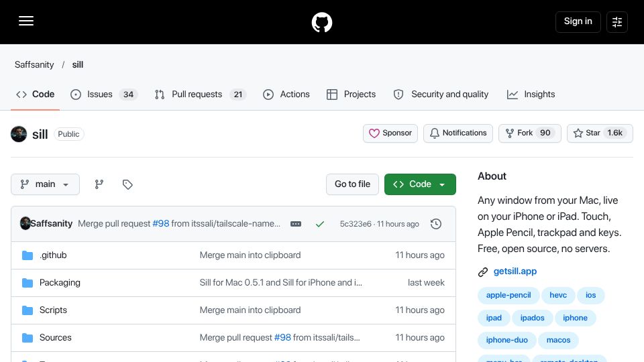This screenshot has height=362, width=644.
Task: Visit the getsill.app website link
Action: (x=515, y=271)
